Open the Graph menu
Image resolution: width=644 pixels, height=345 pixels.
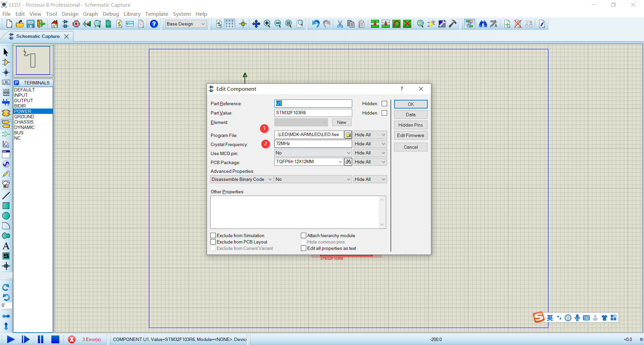point(90,14)
